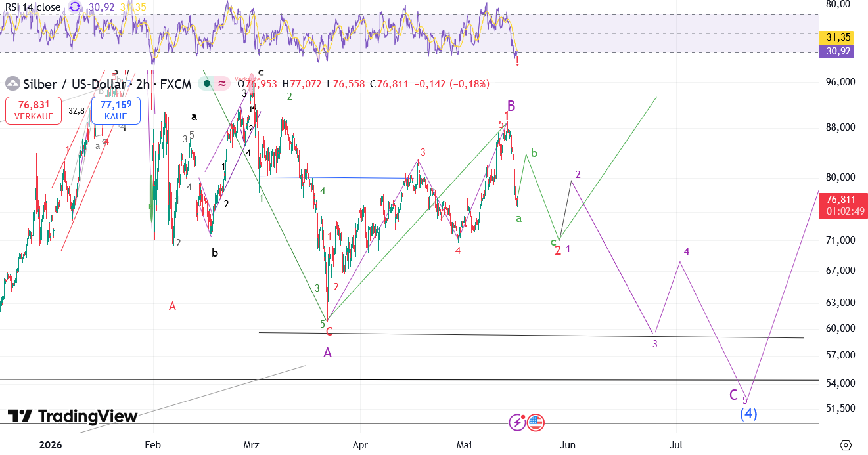Click the 57,000 price axis label
Viewport: 868px width, 455px height.
pyautogui.click(x=840, y=355)
